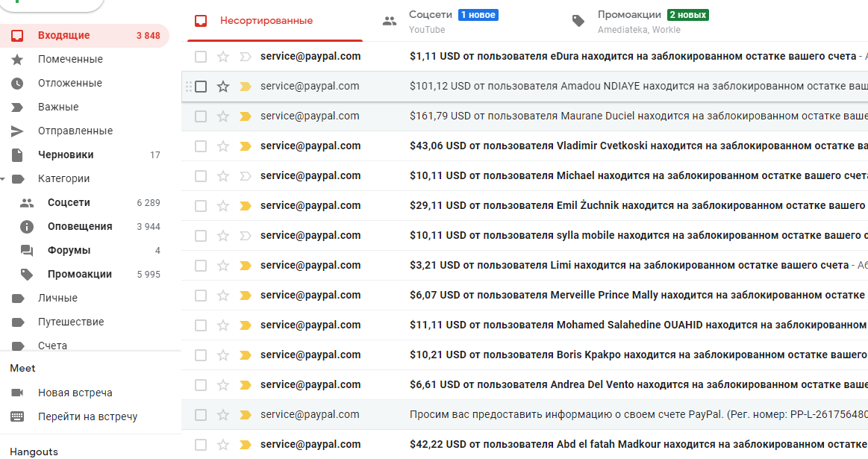Select checkbox for Limi email
The height and width of the screenshot is (459, 868).
point(201,266)
